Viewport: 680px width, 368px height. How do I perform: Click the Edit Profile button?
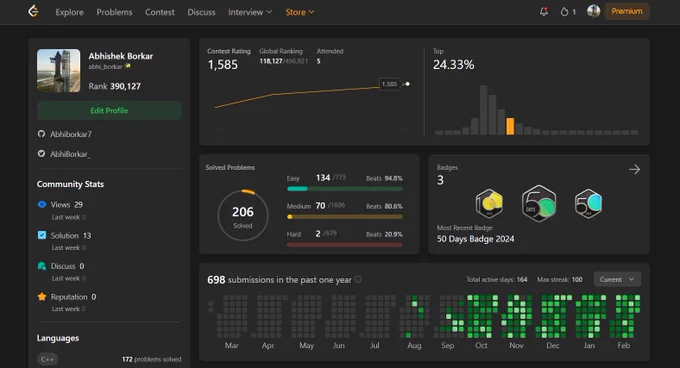click(x=109, y=111)
